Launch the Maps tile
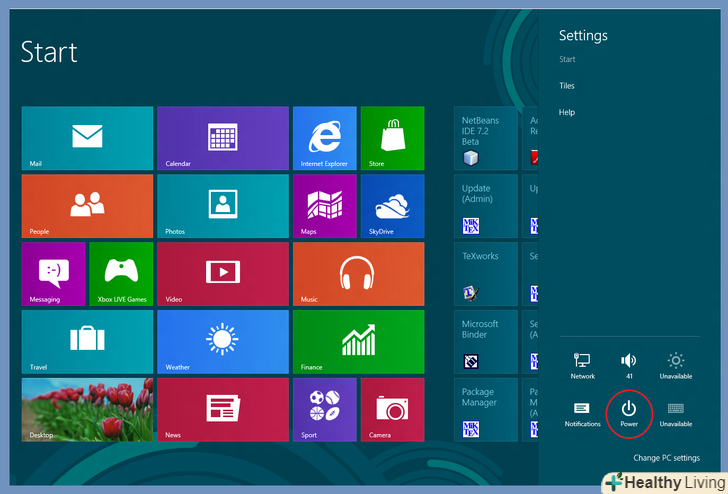This screenshot has height=494, width=728. point(324,206)
